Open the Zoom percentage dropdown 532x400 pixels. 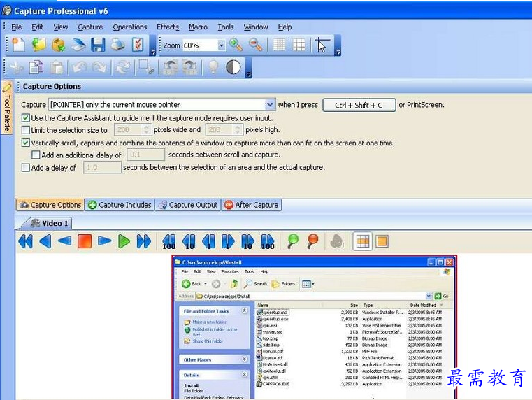click(221, 45)
